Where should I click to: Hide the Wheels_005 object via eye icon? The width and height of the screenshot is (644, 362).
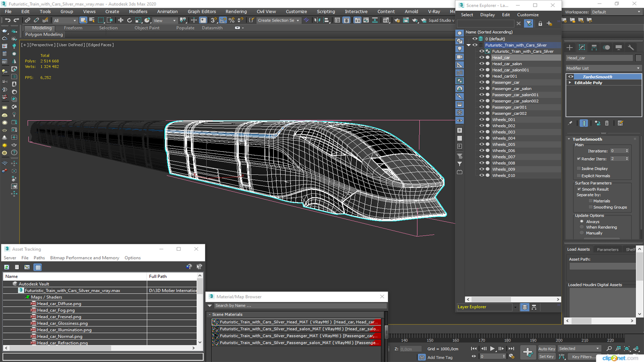[x=482, y=144]
